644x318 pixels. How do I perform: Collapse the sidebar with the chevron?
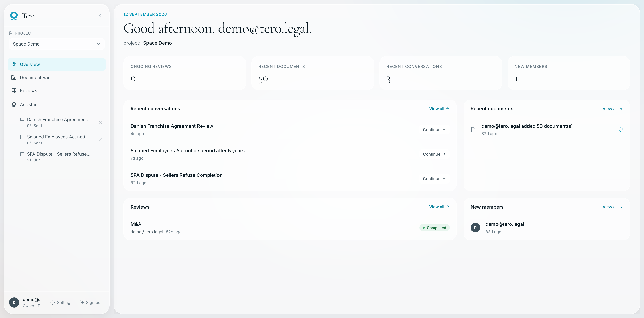click(x=100, y=16)
